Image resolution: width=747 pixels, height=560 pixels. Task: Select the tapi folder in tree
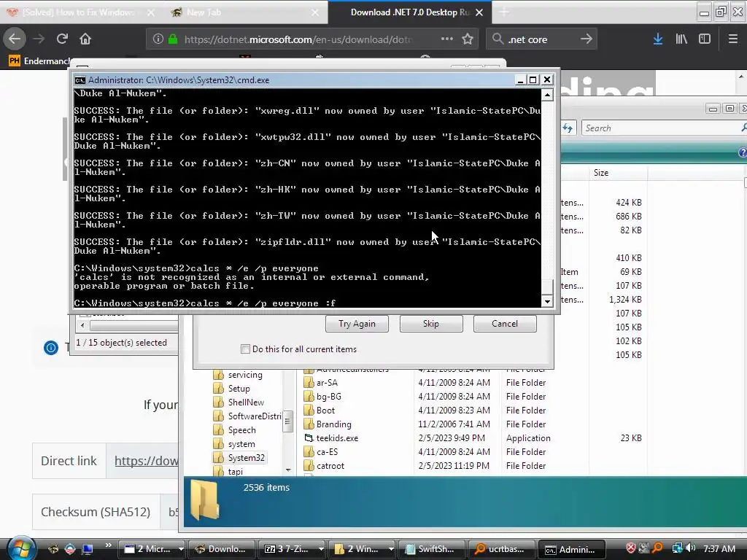[235, 472]
